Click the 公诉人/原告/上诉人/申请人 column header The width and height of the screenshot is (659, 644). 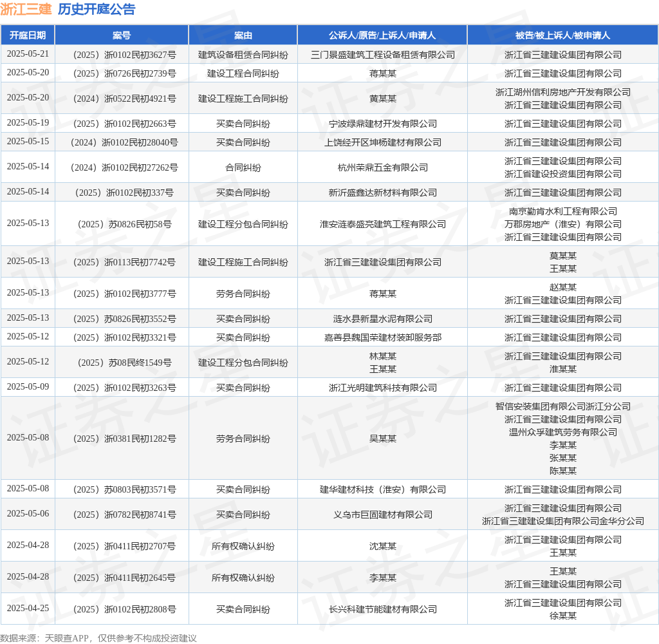[x=382, y=35]
